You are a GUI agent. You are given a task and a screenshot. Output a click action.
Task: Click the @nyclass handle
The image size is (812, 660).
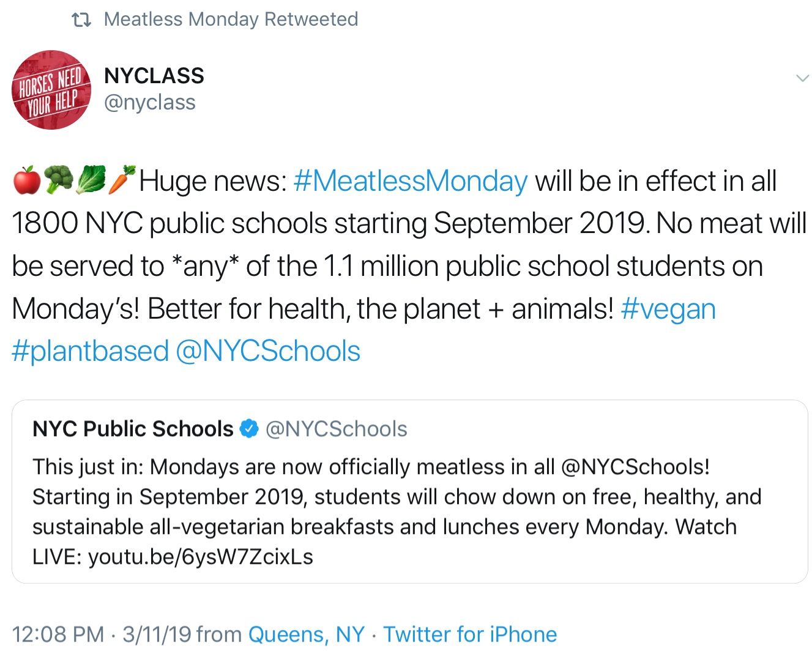(150, 102)
